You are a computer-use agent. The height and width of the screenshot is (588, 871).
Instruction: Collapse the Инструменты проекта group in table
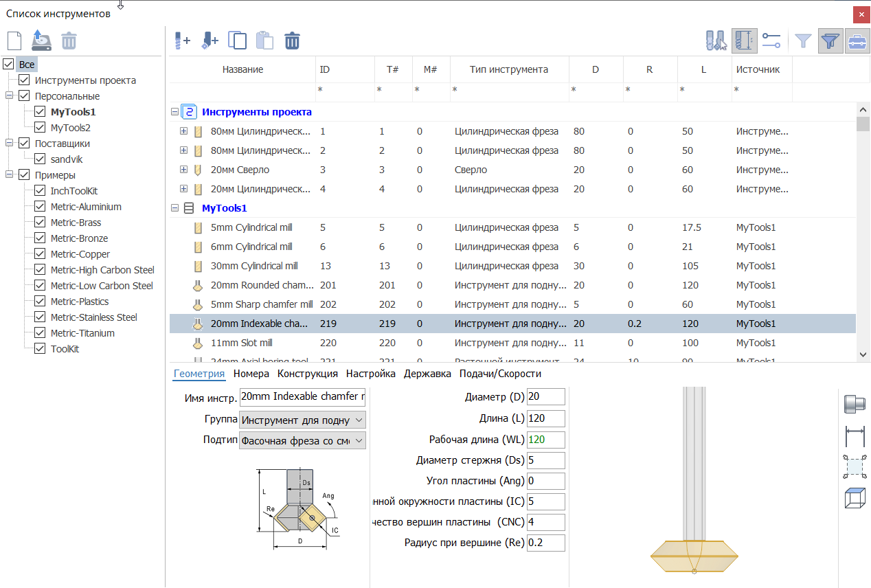(x=174, y=112)
